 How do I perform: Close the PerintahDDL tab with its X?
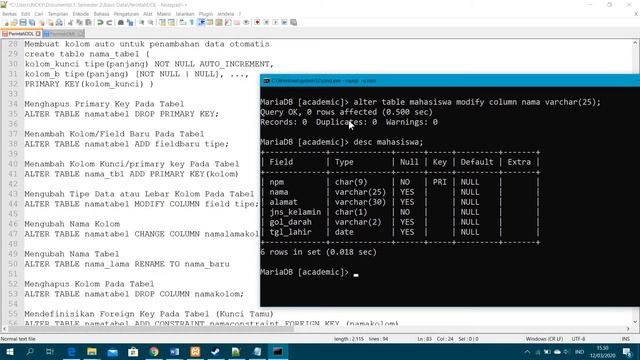pyautogui.click(x=38, y=33)
